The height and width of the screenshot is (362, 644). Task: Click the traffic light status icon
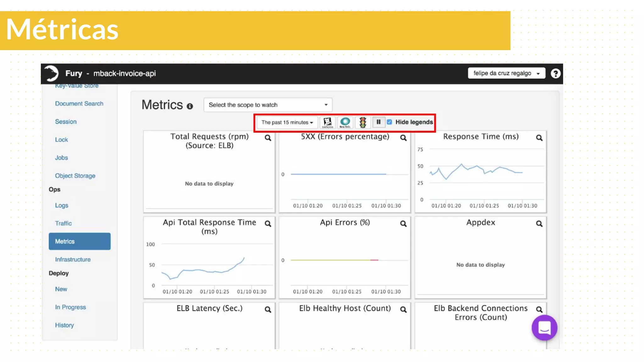pyautogui.click(x=363, y=122)
